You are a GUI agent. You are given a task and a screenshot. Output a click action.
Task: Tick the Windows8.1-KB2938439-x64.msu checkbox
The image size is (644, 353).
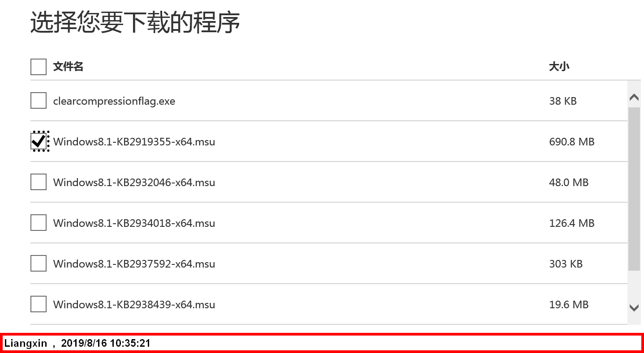[39, 304]
